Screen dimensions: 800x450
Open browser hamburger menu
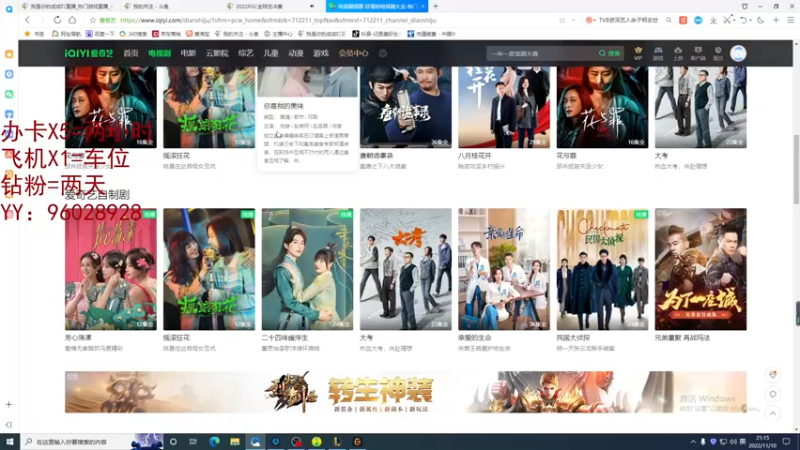[x=790, y=20]
